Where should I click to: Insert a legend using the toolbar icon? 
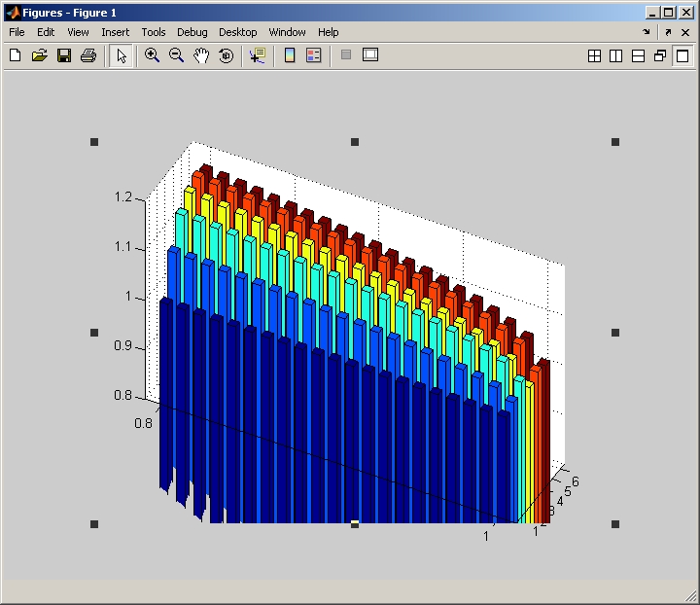tap(313, 55)
